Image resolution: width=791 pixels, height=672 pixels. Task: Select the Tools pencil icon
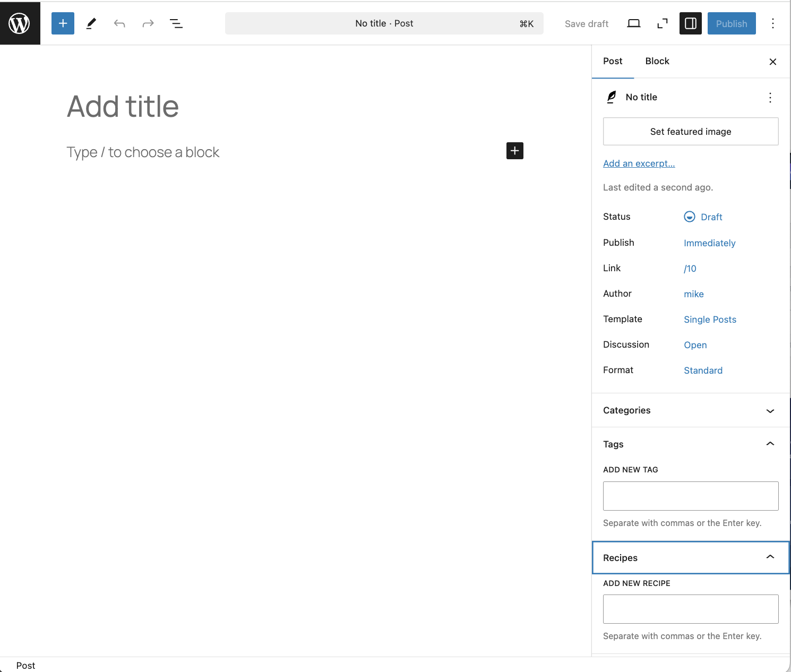coord(90,23)
